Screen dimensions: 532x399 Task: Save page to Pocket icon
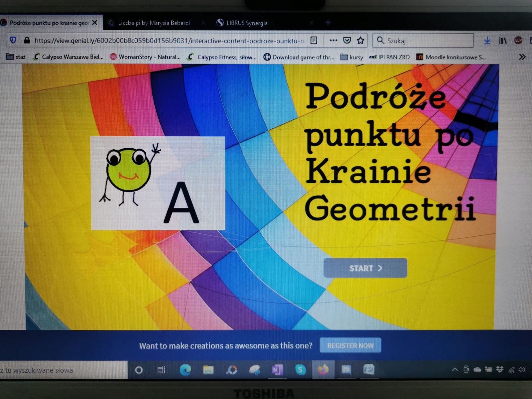[347, 41]
